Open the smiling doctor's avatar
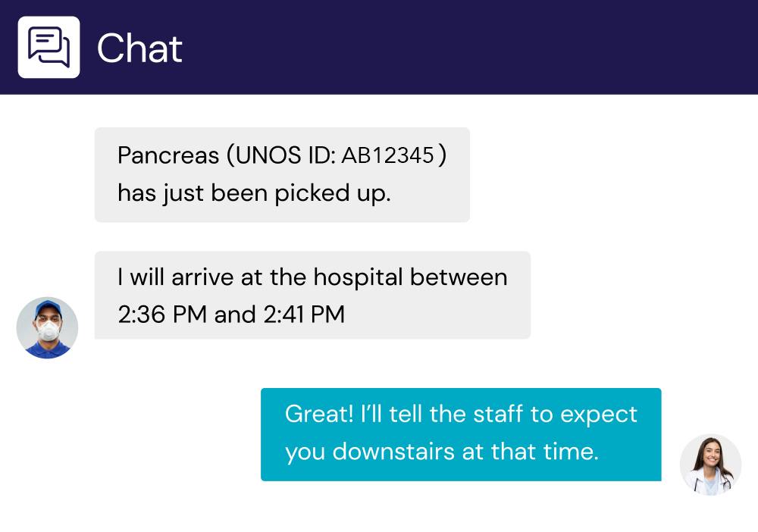Screen dimensions: 758x532 tap(710, 465)
